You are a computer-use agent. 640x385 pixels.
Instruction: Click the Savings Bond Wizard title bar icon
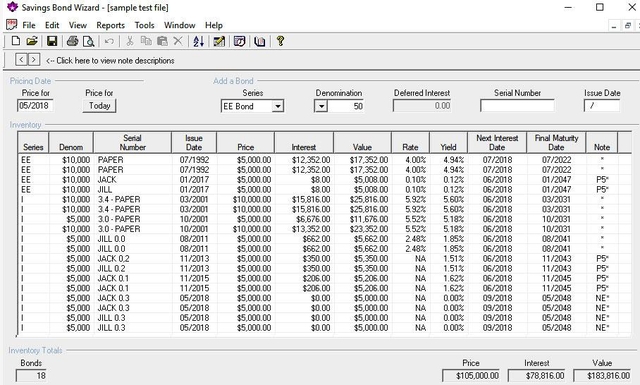click(x=13, y=7)
